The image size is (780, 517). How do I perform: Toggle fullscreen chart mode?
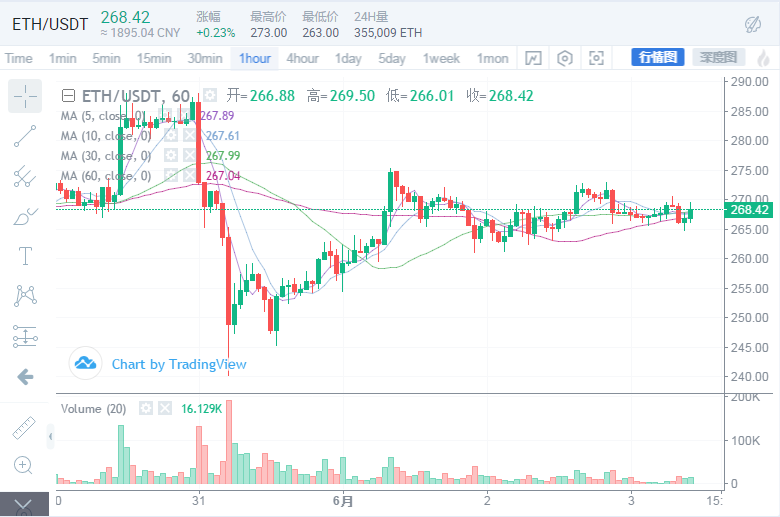point(597,58)
